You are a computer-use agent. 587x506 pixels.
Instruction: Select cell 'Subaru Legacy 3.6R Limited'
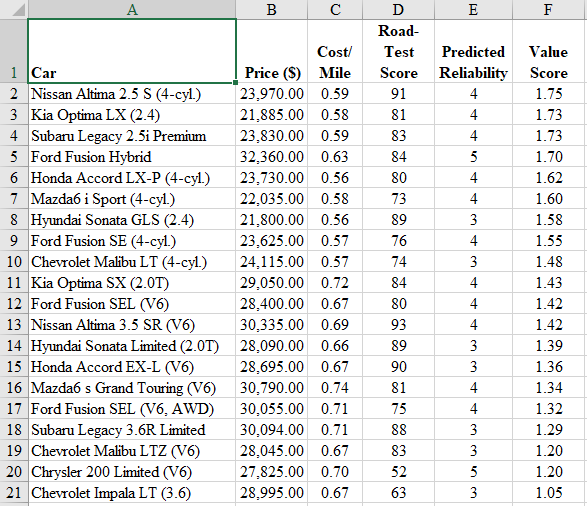pyautogui.click(x=132, y=430)
